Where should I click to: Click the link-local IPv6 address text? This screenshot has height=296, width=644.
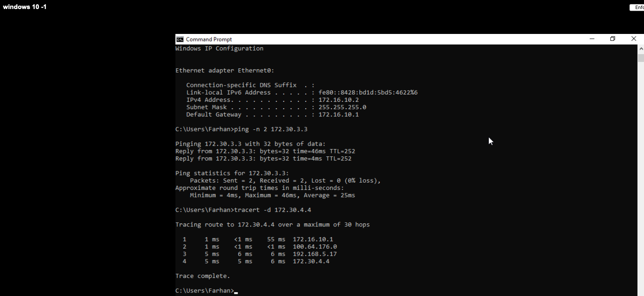coord(368,93)
